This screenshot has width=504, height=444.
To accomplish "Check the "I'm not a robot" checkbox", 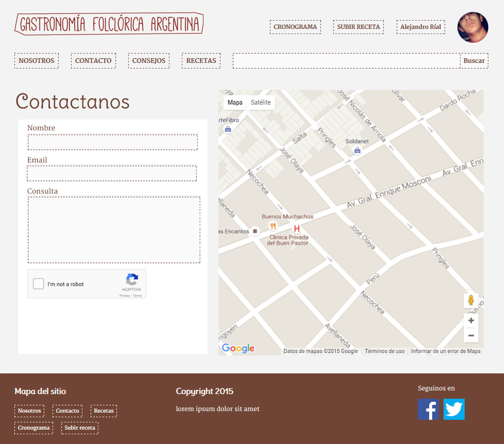I will pyautogui.click(x=39, y=284).
